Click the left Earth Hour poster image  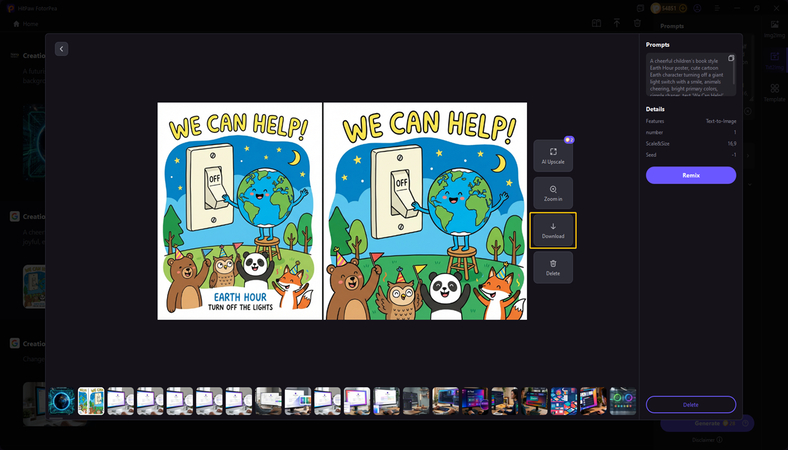point(240,211)
